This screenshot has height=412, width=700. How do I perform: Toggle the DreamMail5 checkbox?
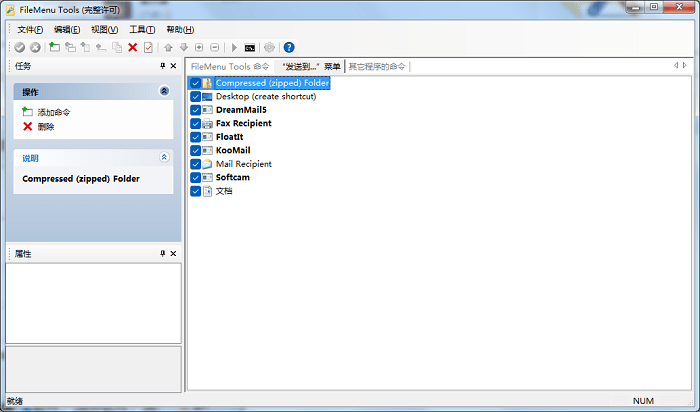[x=195, y=110]
